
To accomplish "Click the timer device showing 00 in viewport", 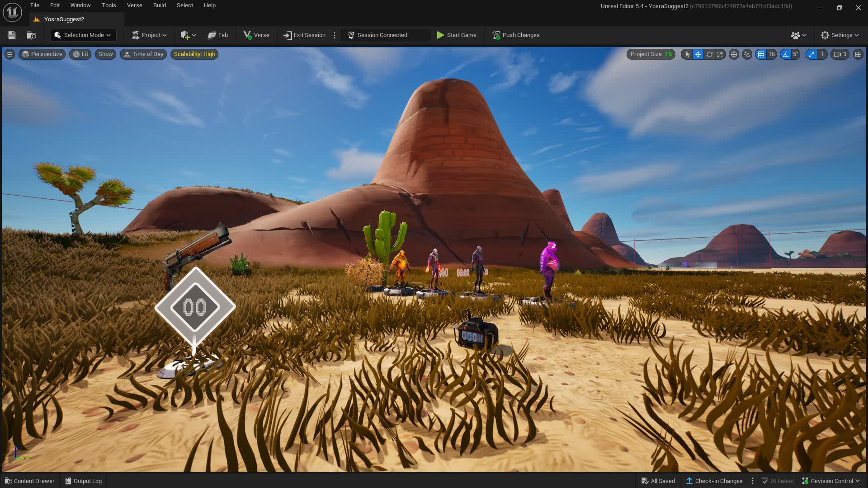I will click(195, 307).
